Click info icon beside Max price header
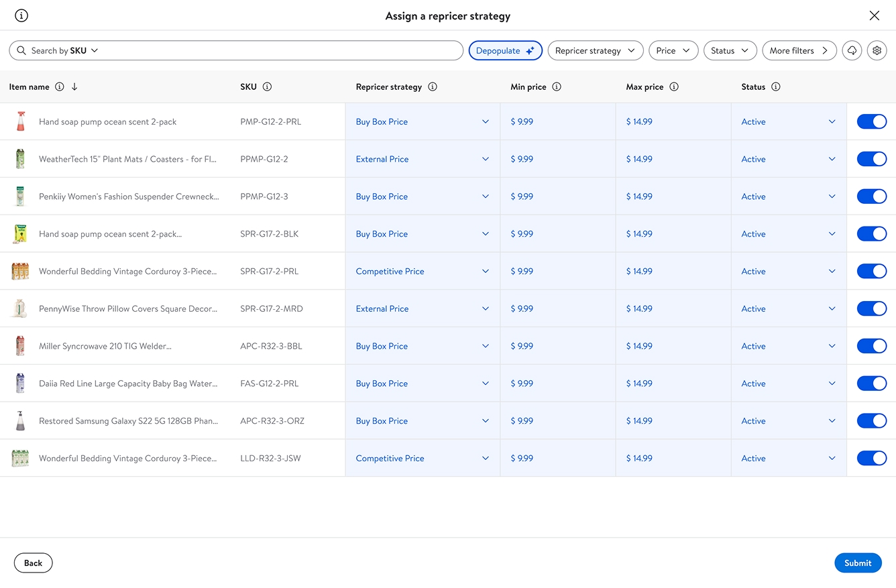The width and height of the screenshot is (896, 588). click(674, 86)
